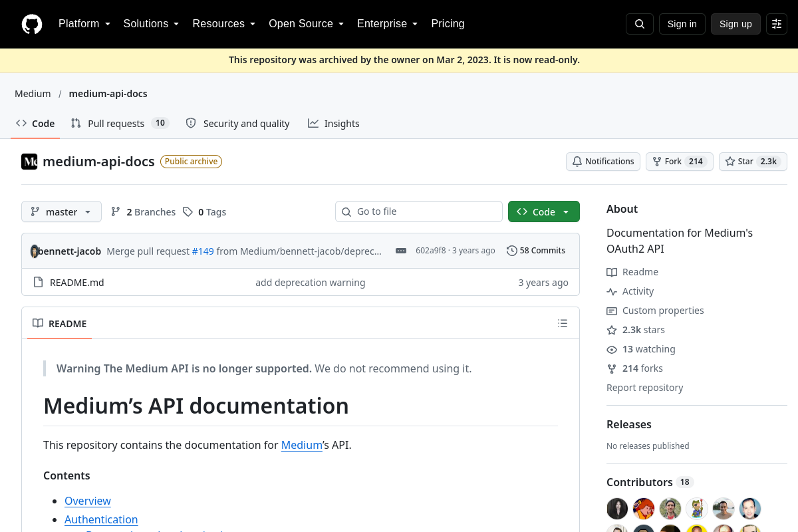798x532 pixels.
Task: Click the medium-api-docs breadcrumb link
Action: 108,94
